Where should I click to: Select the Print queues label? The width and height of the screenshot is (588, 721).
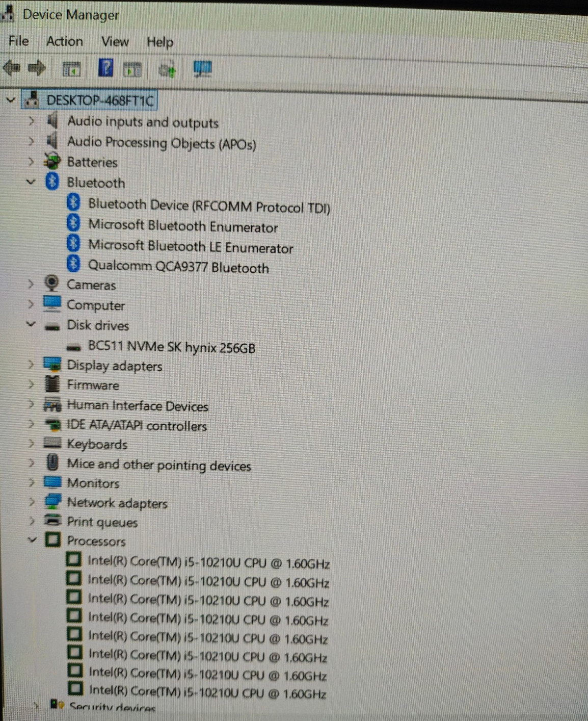pos(102,522)
